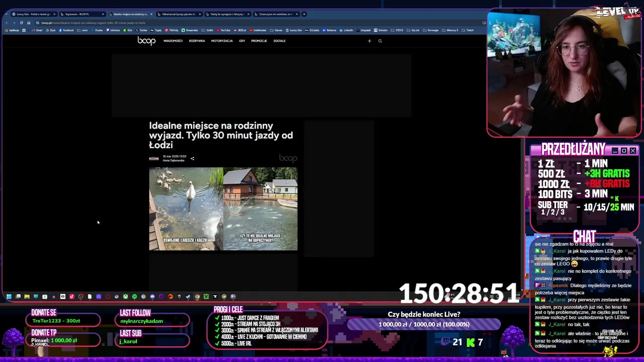Open author Anna Dąbrowska link
Viewport: 644px width, 362px height.
[x=174, y=160]
